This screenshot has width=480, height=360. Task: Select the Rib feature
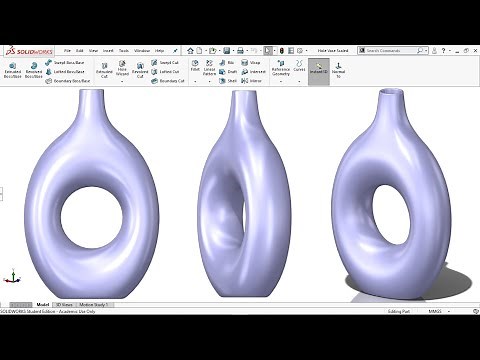click(x=227, y=63)
